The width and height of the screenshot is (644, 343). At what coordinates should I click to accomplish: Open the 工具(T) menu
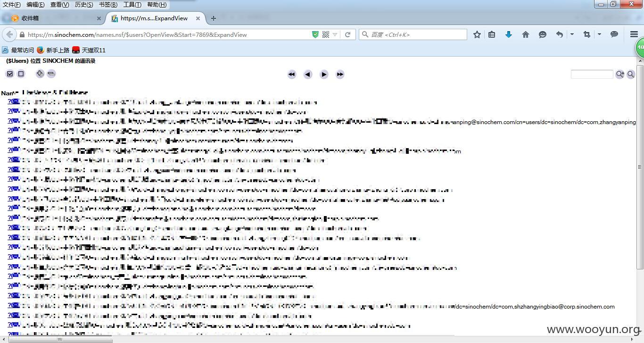click(x=132, y=5)
